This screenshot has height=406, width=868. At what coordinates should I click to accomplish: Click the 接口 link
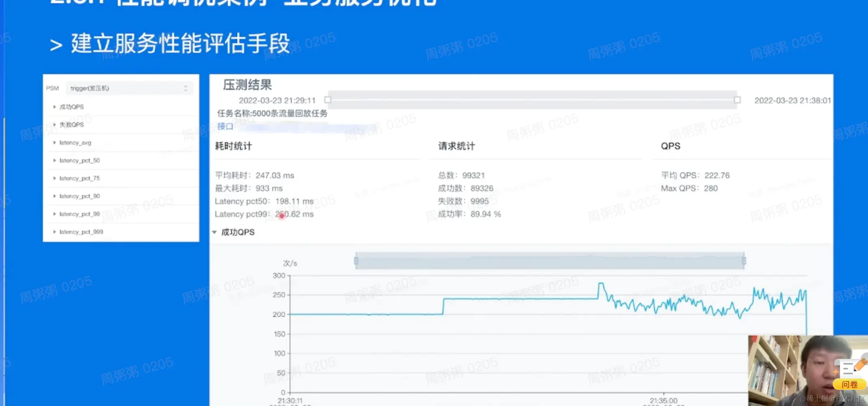(x=225, y=126)
